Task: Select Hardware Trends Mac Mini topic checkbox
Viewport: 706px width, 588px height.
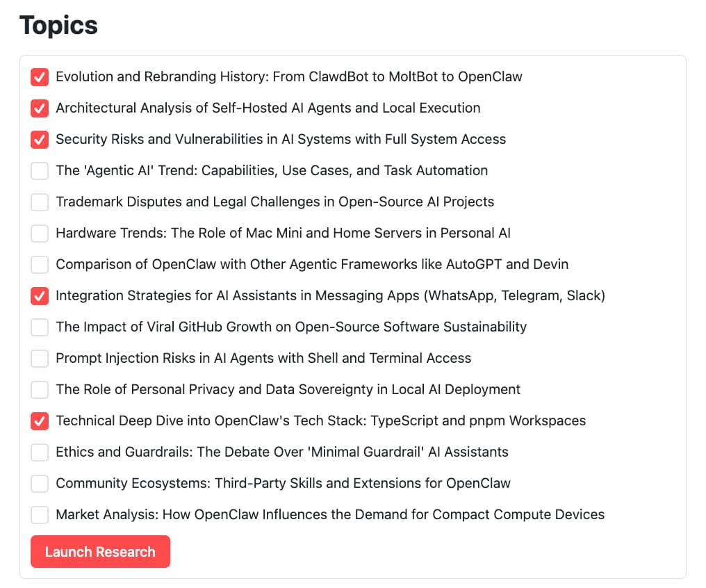Action: click(40, 233)
